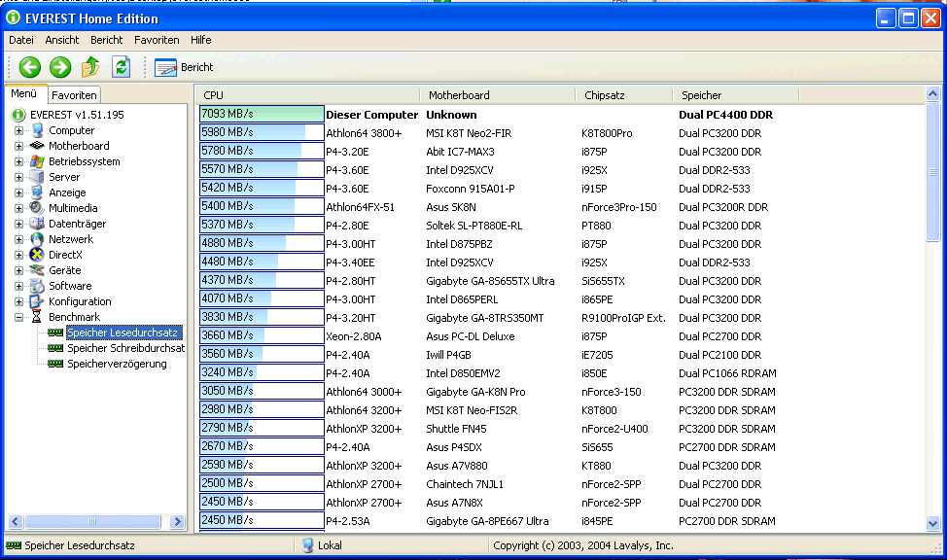This screenshot has width=947, height=560.
Task: Click the Lokal computer icon in status bar
Action: [x=308, y=545]
